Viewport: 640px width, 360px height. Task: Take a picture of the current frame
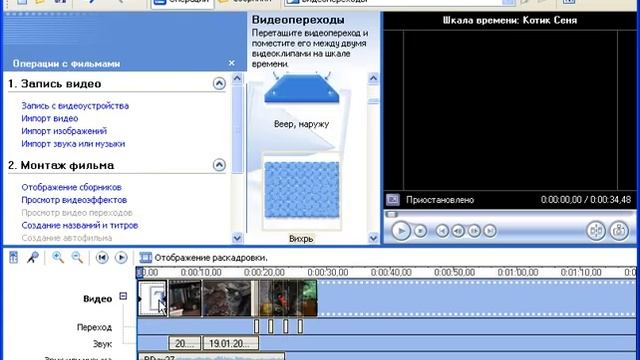click(619, 231)
